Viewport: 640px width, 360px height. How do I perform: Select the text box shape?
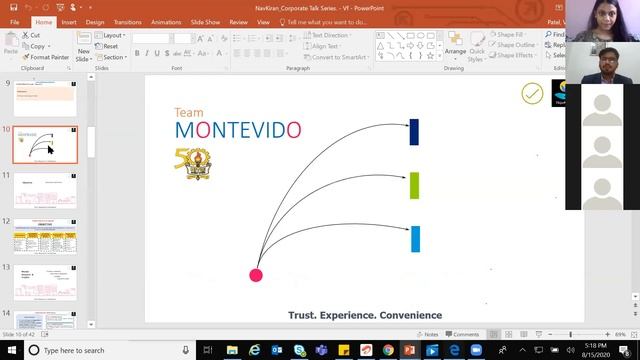click(380, 36)
